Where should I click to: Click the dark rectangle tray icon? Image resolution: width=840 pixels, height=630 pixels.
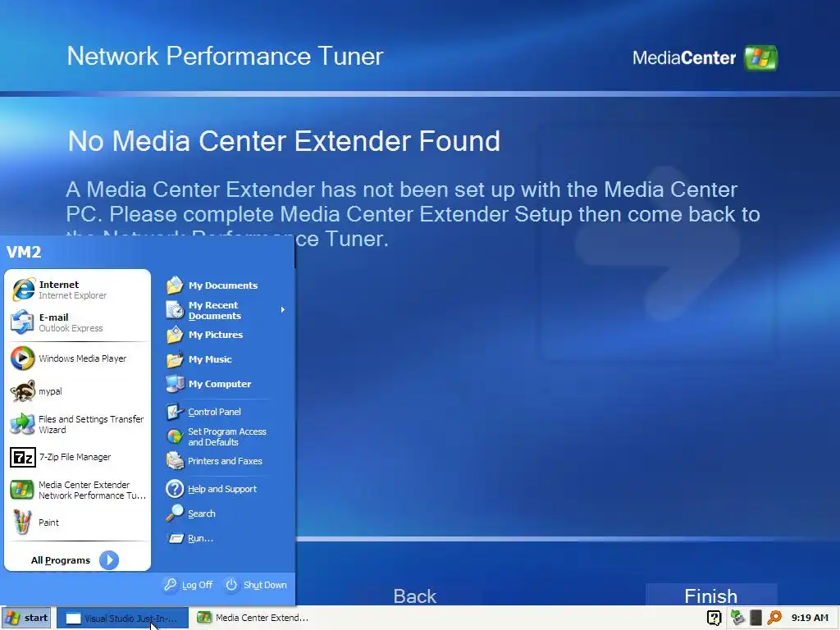tap(756, 618)
